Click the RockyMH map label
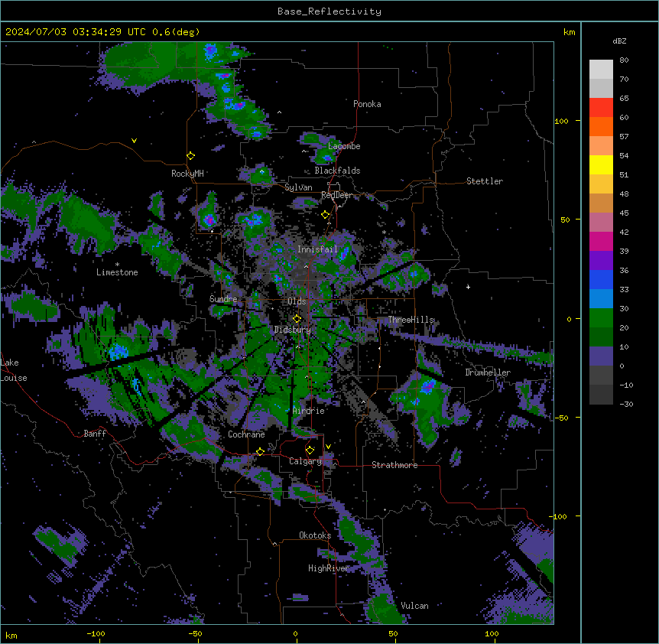This screenshot has width=659, height=644. pos(187,174)
